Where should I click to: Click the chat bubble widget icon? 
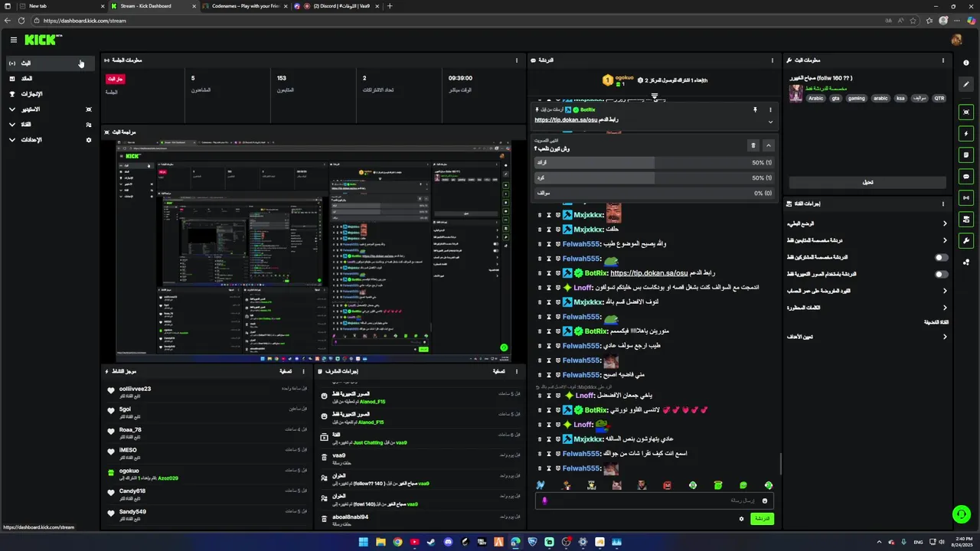pos(966,176)
